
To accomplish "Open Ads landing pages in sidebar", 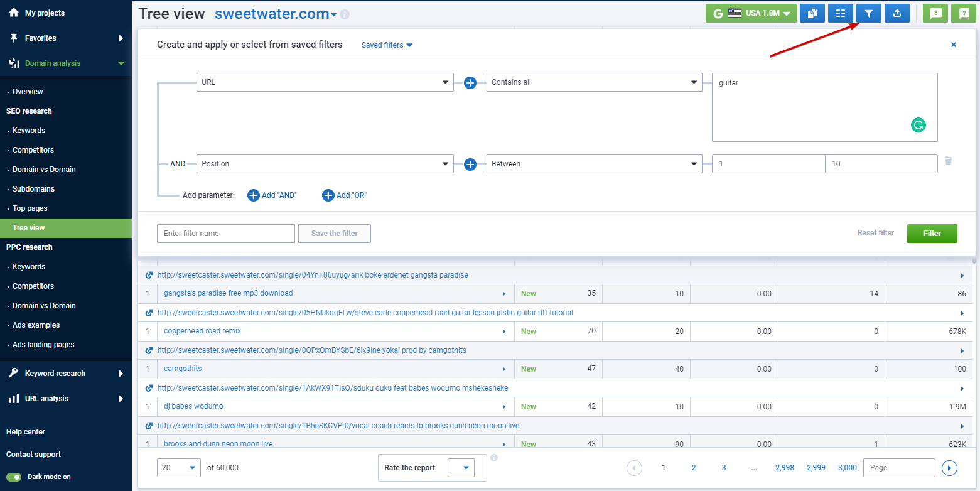I will [43, 345].
